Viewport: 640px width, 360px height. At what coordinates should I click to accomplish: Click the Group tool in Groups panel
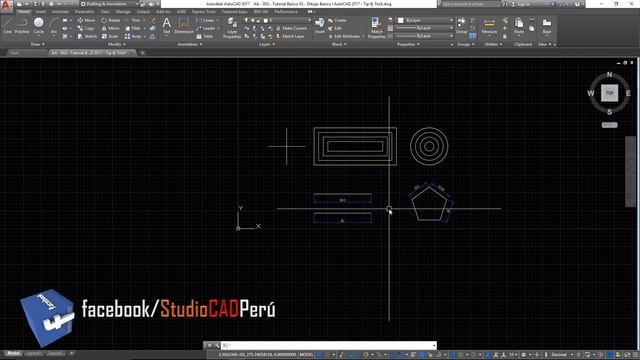pos(462,25)
